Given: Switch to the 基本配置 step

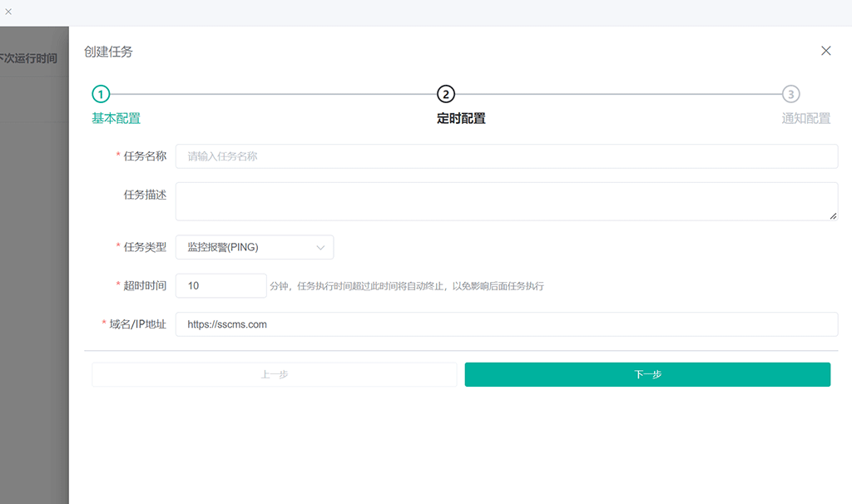Looking at the screenshot, I should coord(116,118).
